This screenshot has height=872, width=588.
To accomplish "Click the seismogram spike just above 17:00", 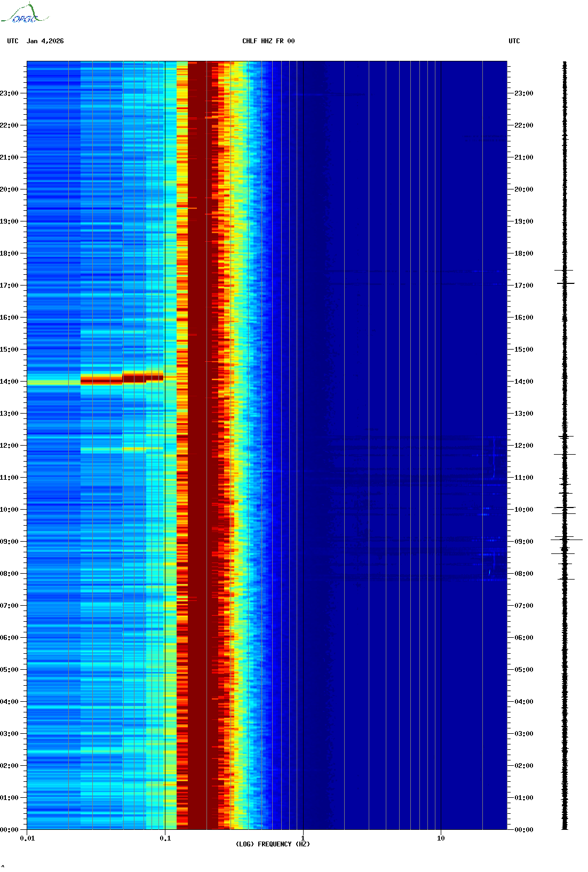I will [565, 283].
